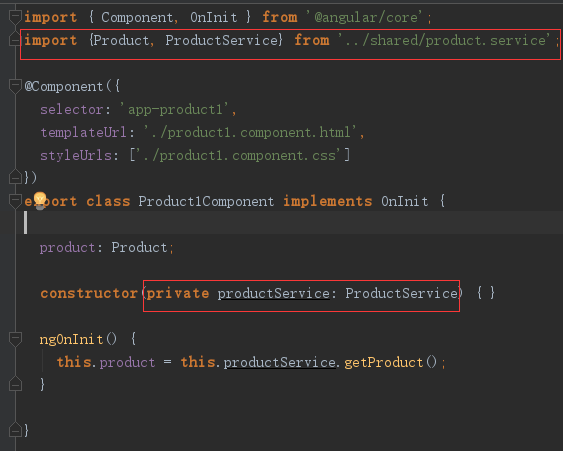The image size is (563, 451).
Task: Click the constructor keyword
Action: pos(89,293)
